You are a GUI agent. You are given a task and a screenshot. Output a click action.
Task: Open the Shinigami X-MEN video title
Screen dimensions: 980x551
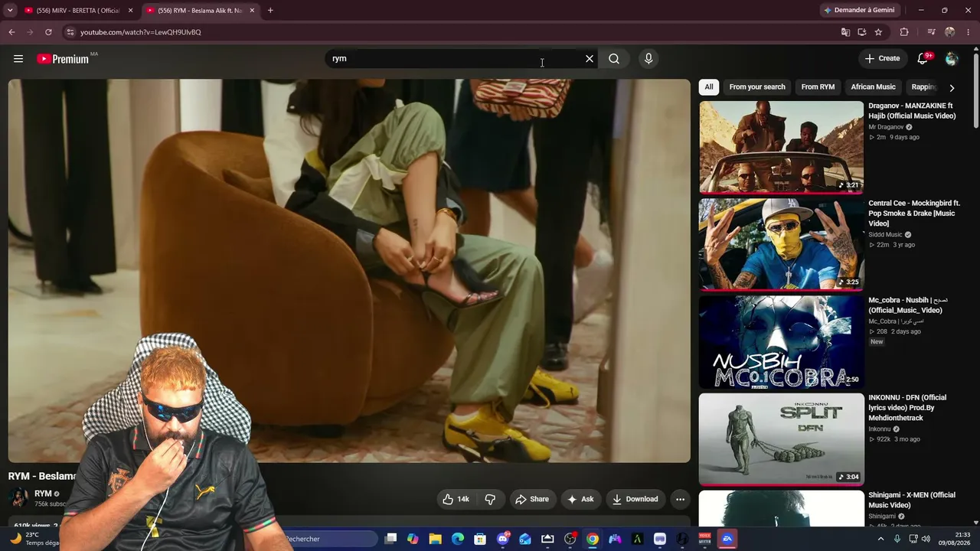[912, 500]
